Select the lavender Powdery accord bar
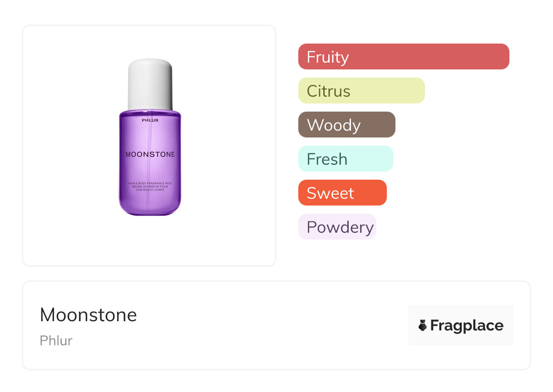This screenshot has width=553, height=392. pyautogui.click(x=337, y=227)
